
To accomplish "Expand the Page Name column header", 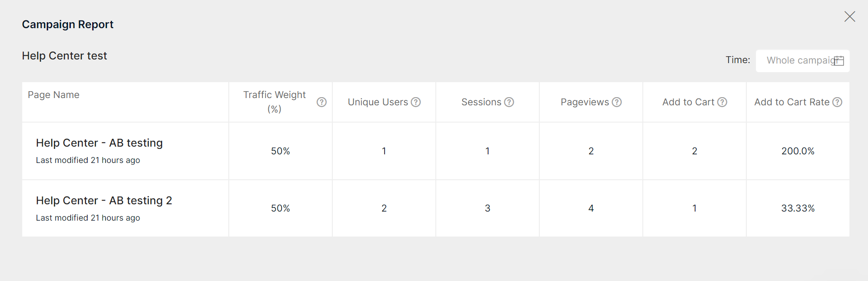I will 53,94.
